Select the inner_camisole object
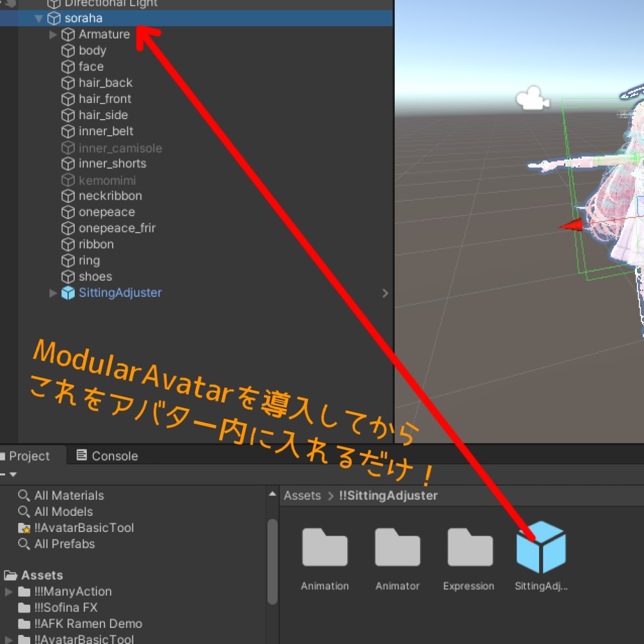Screen dimensions: 644x644 coord(120,148)
